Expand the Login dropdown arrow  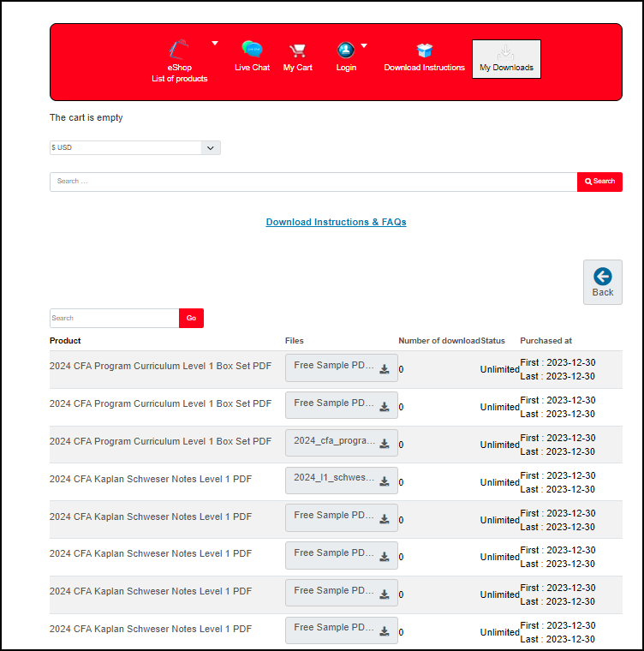click(364, 45)
